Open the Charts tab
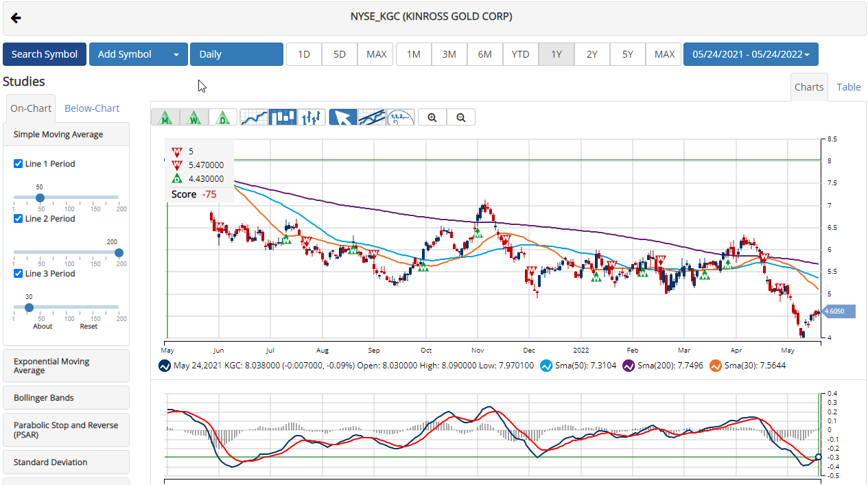 [x=809, y=87]
